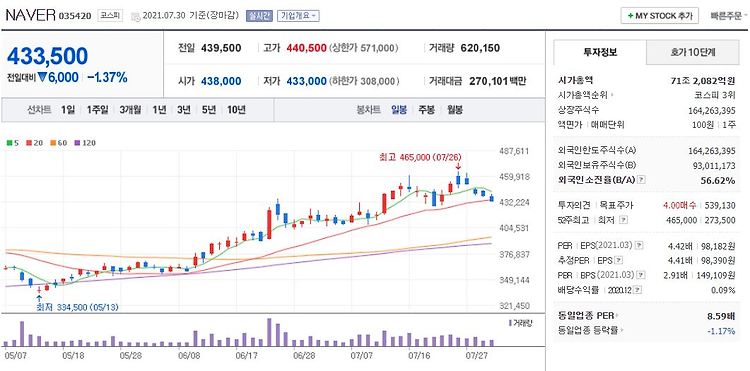The image size is (750, 371).
Task: Switch to the 투자정보 tab
Action: click(x=600, y=52)
